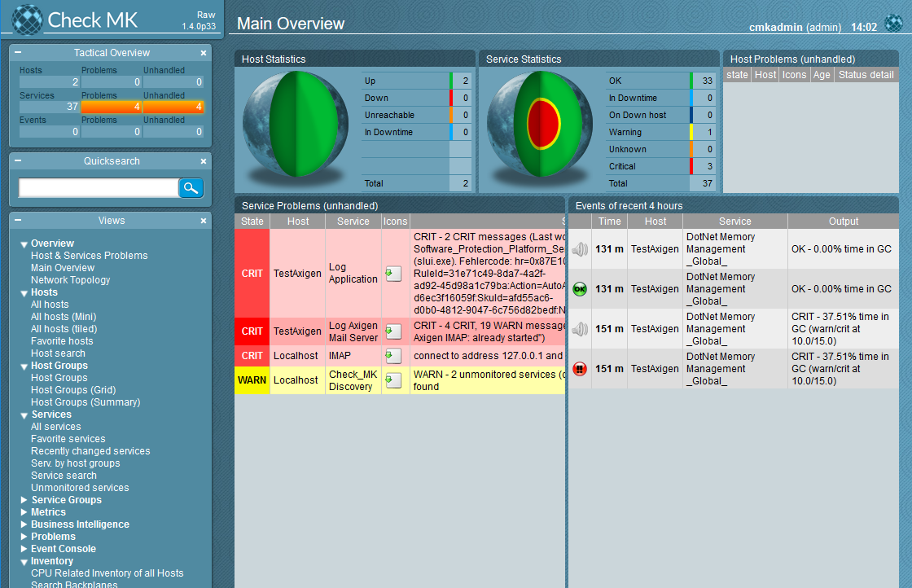The image size is (912, 588).
Task: Click the red critical event icon
Action: click(x=580, y=369)
